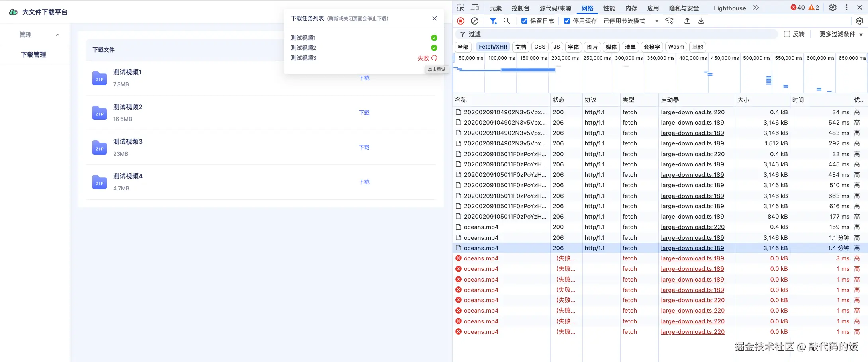
Task: Enable the 保留日志 checkbox
Action: pos(524,21)
